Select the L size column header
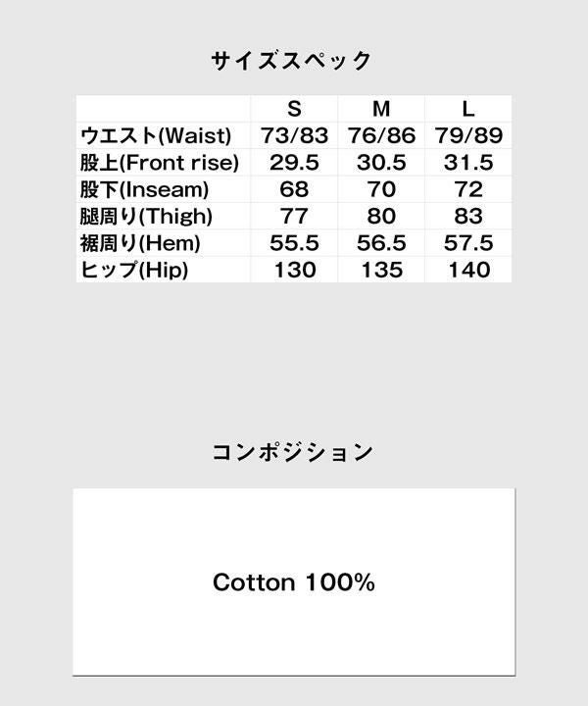The width and height of the screenshot is (588, 706). tap(468, 109)
